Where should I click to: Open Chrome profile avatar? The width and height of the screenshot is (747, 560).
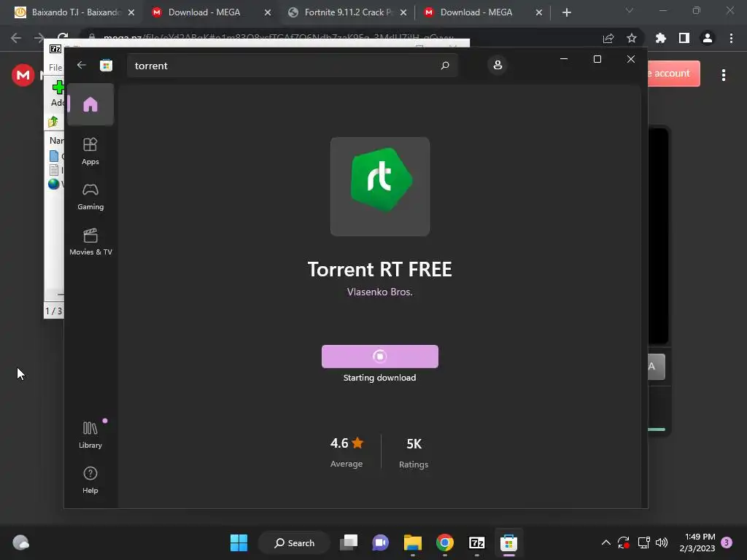click(x=708, y=38)
